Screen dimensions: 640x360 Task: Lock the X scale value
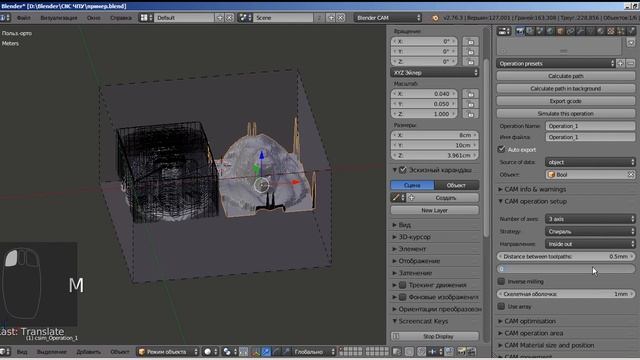click(471, 94)
